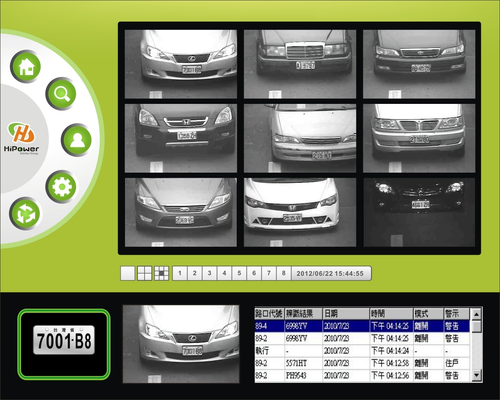Select camera channel 5 button
The width and height of the screenshot is (500, 400).
tap(239, 273)
